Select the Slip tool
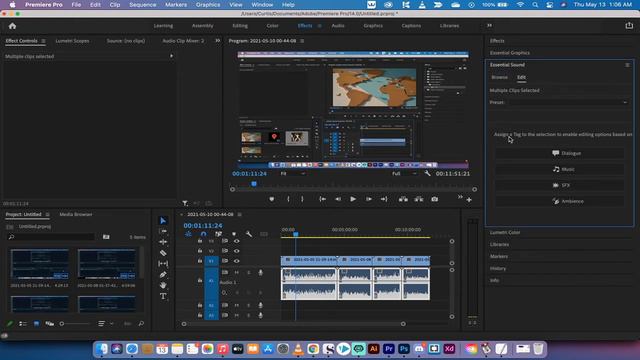 click(x=163, y=264)
